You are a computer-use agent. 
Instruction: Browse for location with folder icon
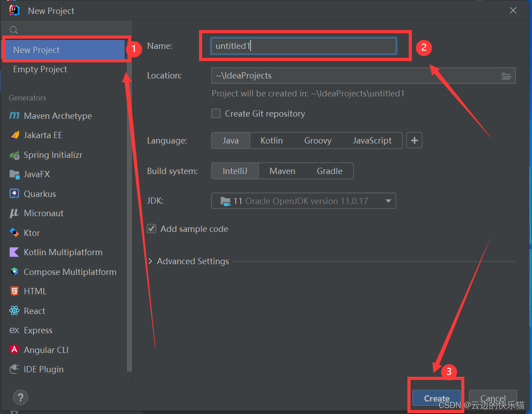pos(506,76)
